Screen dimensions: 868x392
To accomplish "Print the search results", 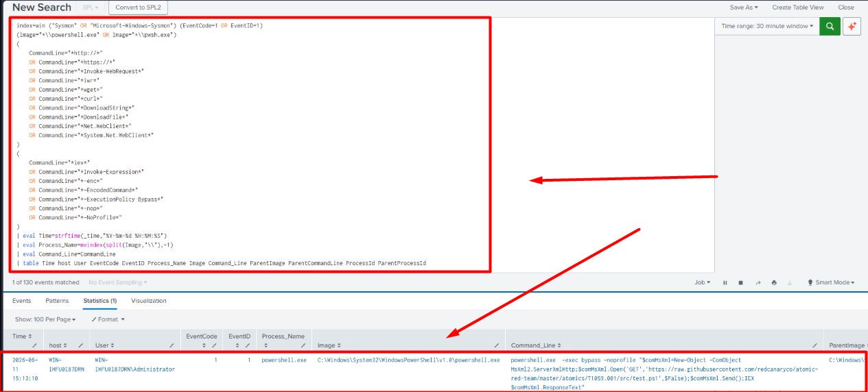I will 774,282.
